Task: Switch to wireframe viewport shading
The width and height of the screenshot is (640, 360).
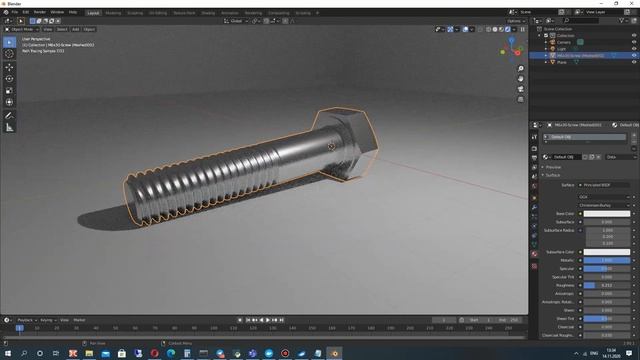Action: pyautogui.click(x=489, y=29)
